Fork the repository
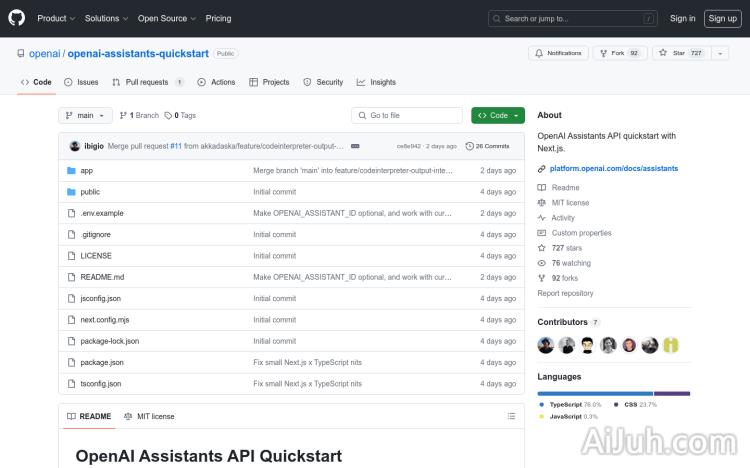The image size is (750, 468). [x=620, y=53]
